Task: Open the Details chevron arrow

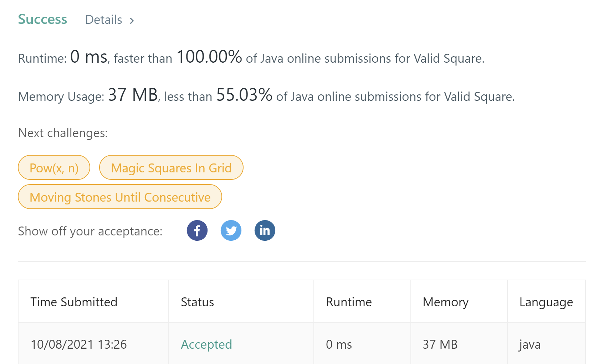Action: pos(132,21)
